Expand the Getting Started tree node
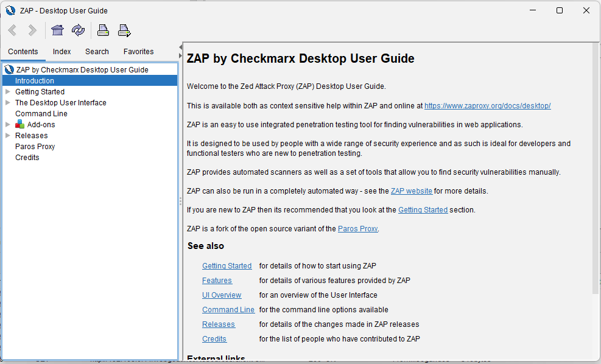 point(8,92)
